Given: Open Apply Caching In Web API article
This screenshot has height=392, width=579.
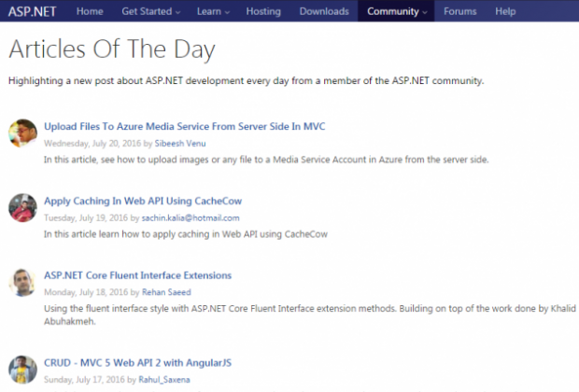Looking at the screenshot, I should point(143,202).
